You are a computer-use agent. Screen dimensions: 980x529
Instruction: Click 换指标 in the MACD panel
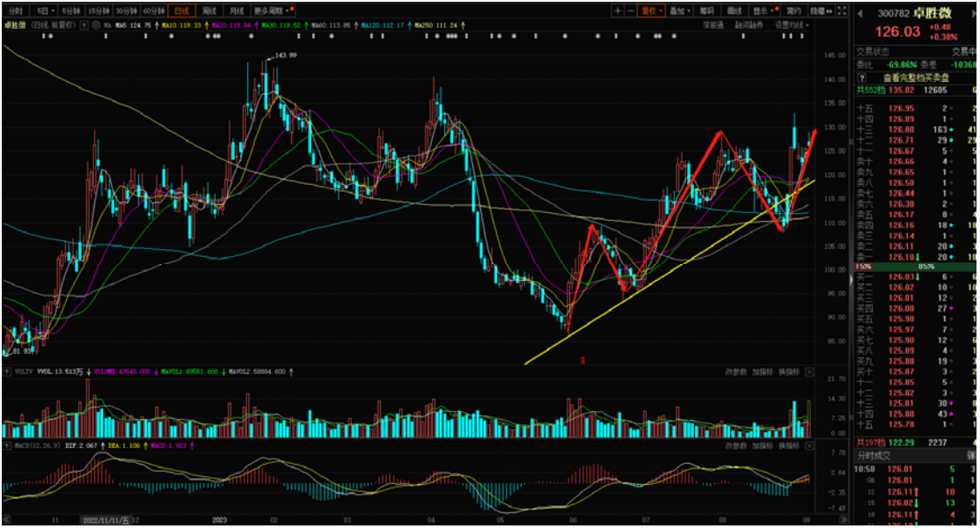point(789,446)
